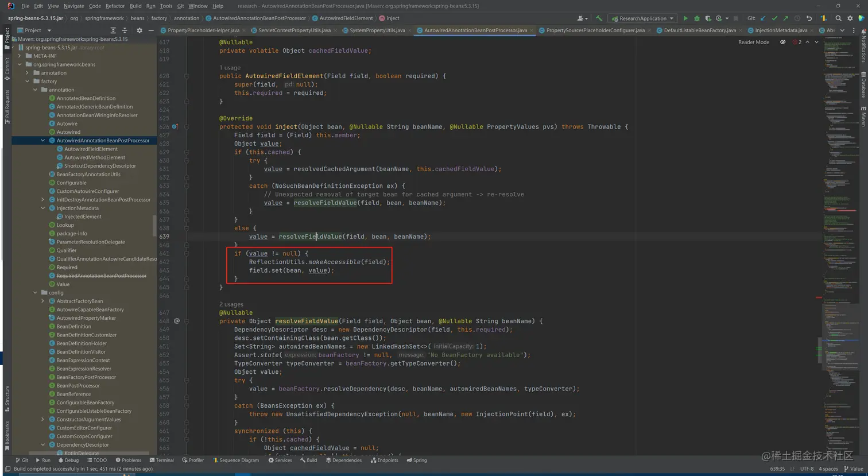Click the Dependencies tool window button
868x476 pixels.
344,460
